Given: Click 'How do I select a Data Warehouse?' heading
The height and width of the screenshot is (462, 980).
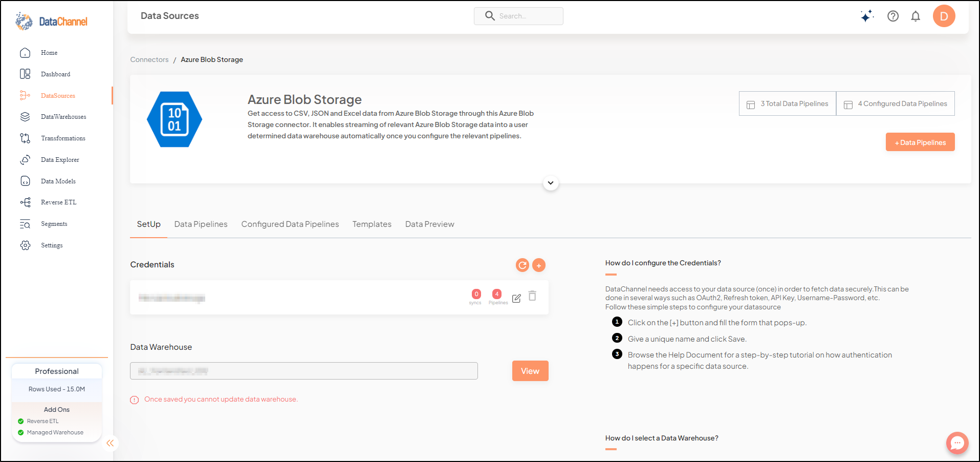Looking at the screenshot, I should [x=662, y=438].
